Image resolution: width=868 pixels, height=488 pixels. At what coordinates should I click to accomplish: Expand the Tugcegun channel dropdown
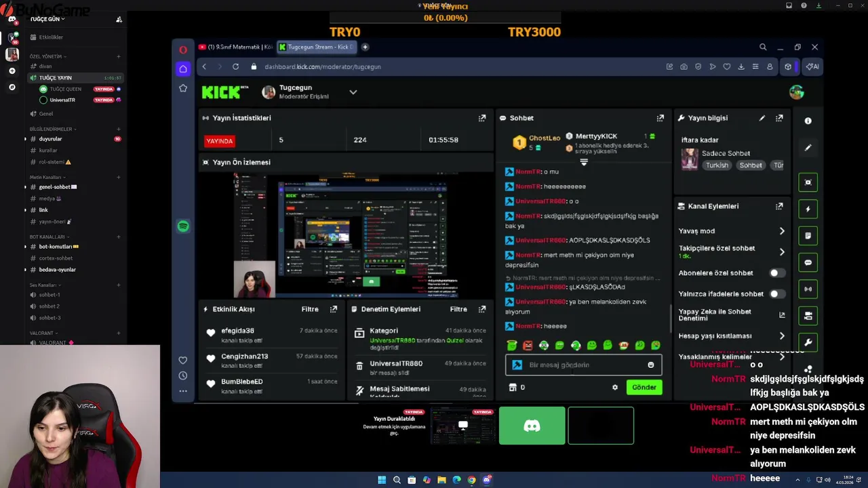pos(353,92)
